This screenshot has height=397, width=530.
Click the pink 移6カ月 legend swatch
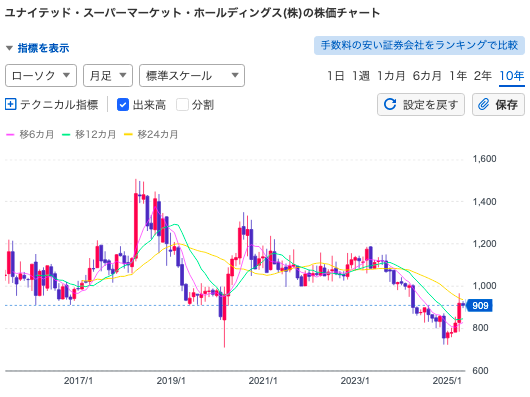tap(10, 135)
